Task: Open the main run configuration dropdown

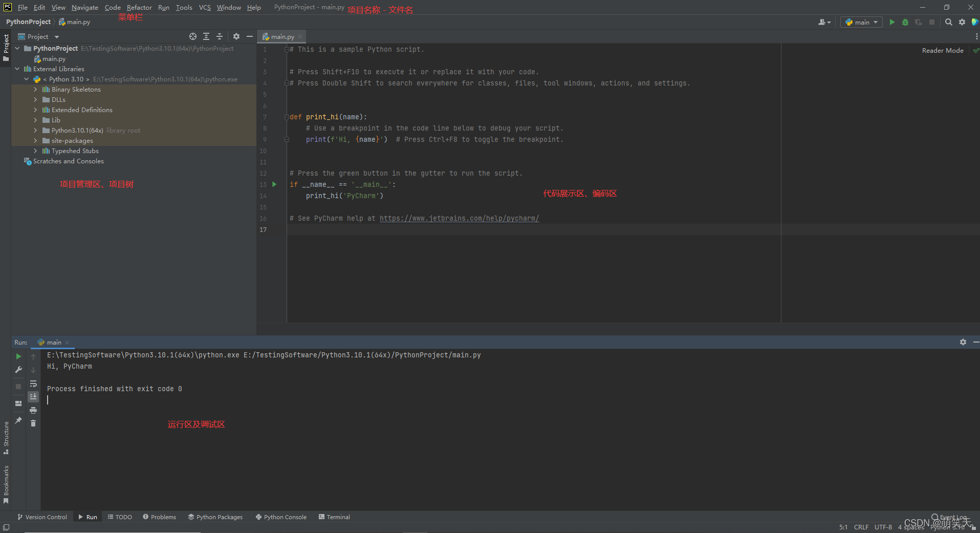Action: (x=861, y=22)
